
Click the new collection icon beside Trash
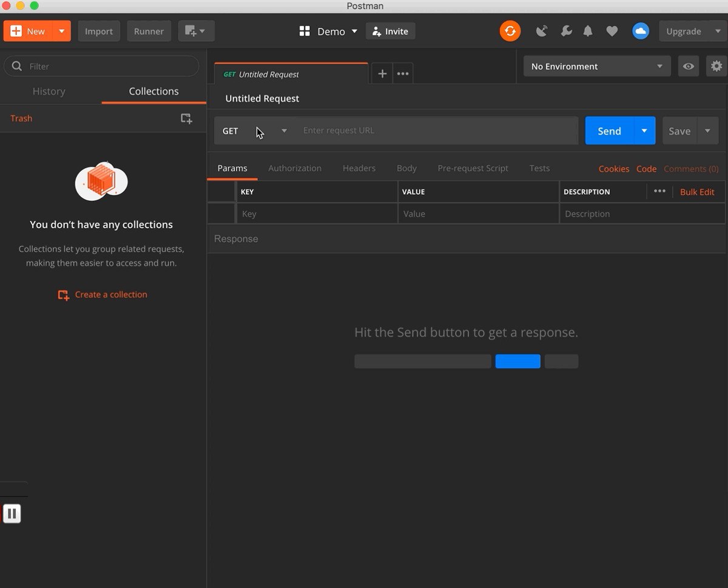(187, 119)
